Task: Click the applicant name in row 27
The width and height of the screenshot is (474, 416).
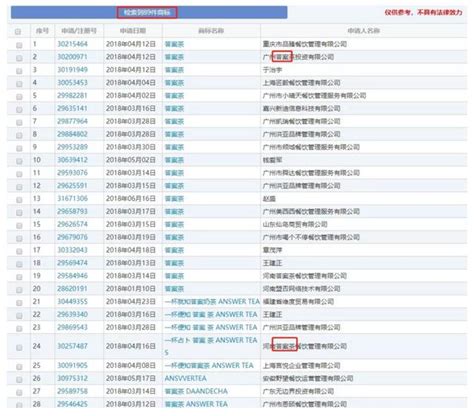Action: (x=298, y=391)
